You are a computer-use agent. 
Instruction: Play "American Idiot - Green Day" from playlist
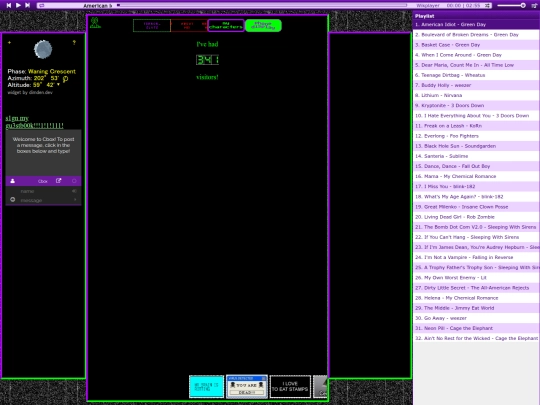476,24
